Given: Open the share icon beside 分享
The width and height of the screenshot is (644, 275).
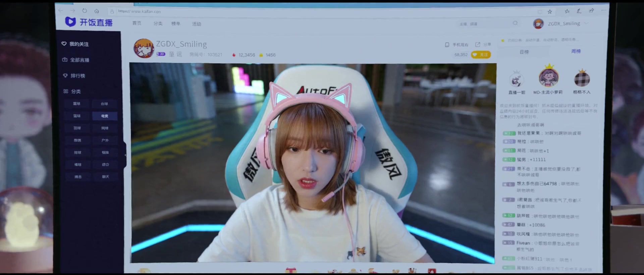Looking at the screenshot, I should click(478, 44).
